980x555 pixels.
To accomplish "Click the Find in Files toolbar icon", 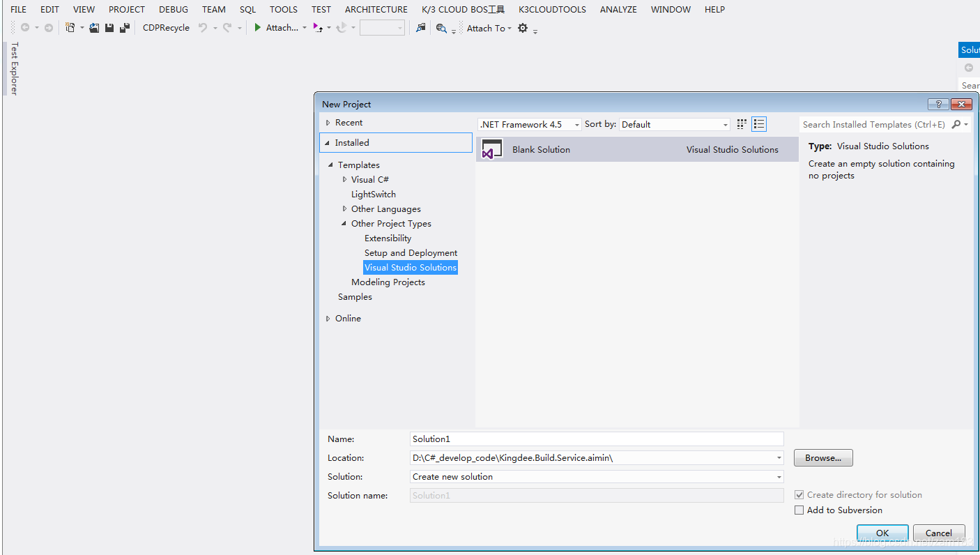I will pyautogui.click(x=441, y=28).
